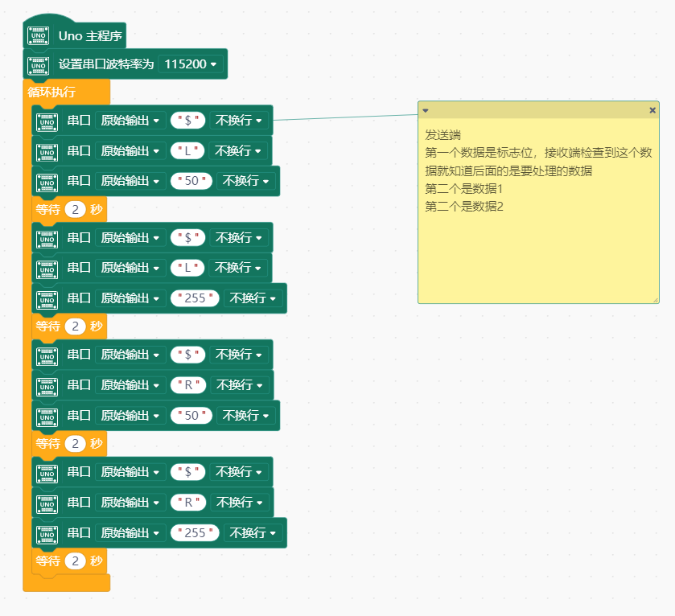Click UNO icon on first "$" serial block

[47, 122]
